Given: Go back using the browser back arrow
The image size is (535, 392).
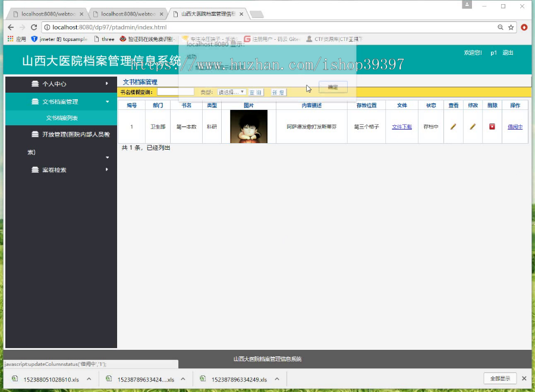Looking at the screenshot, I should (11, 27).
